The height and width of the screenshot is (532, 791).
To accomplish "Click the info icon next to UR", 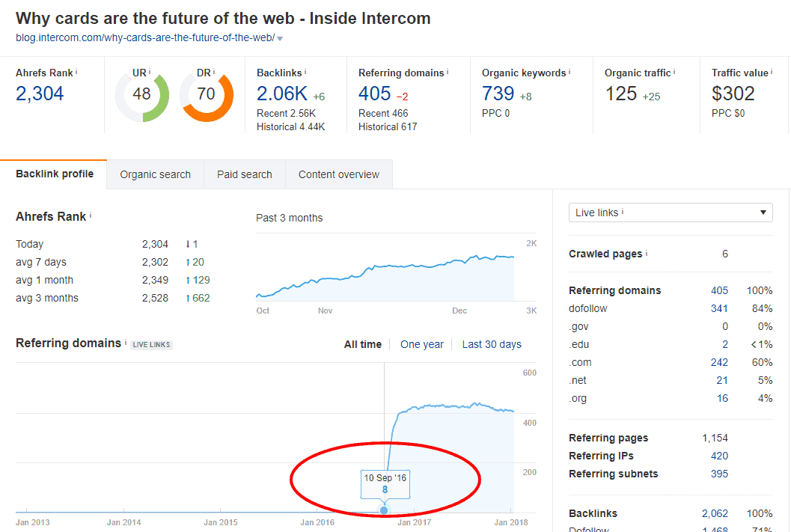I will [x=150, y=72].
